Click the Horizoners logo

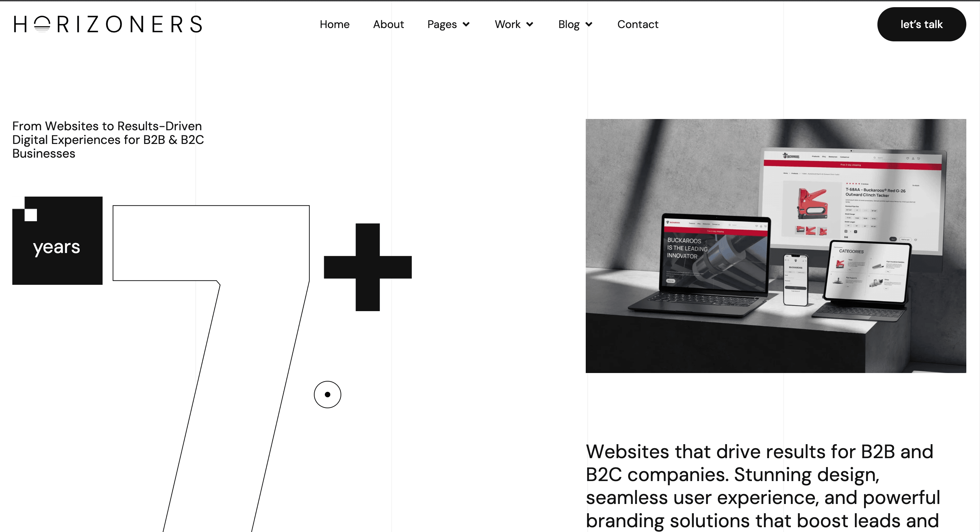click(108, 24)
